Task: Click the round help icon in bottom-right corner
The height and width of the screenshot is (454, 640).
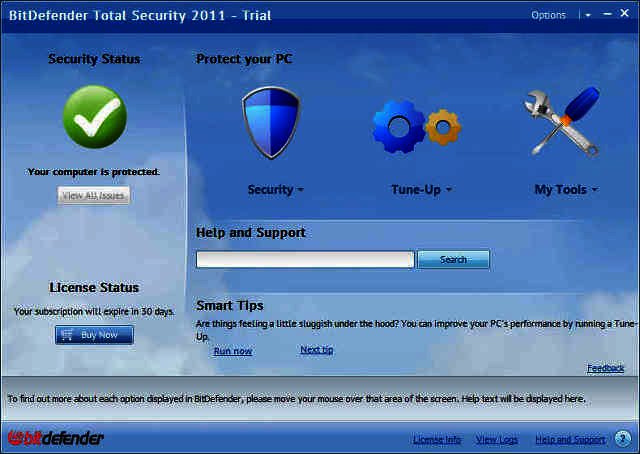Action: (622, 439)
